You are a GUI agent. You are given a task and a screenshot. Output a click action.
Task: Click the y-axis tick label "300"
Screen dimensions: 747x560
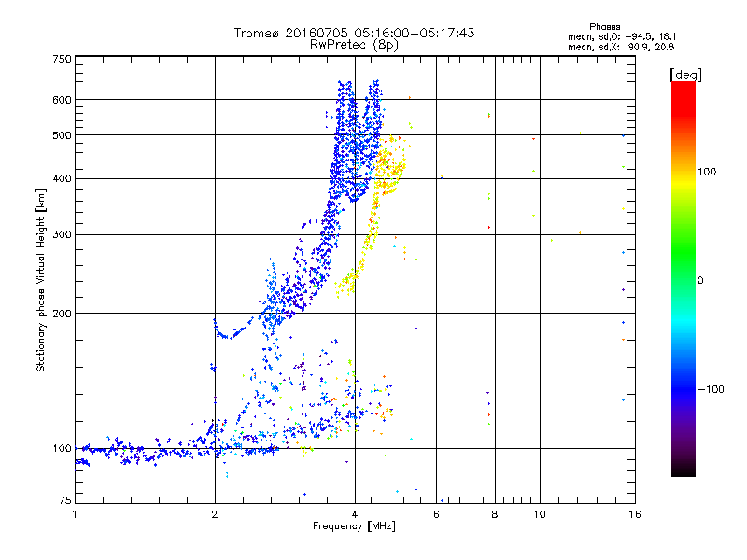coord(62,235)
